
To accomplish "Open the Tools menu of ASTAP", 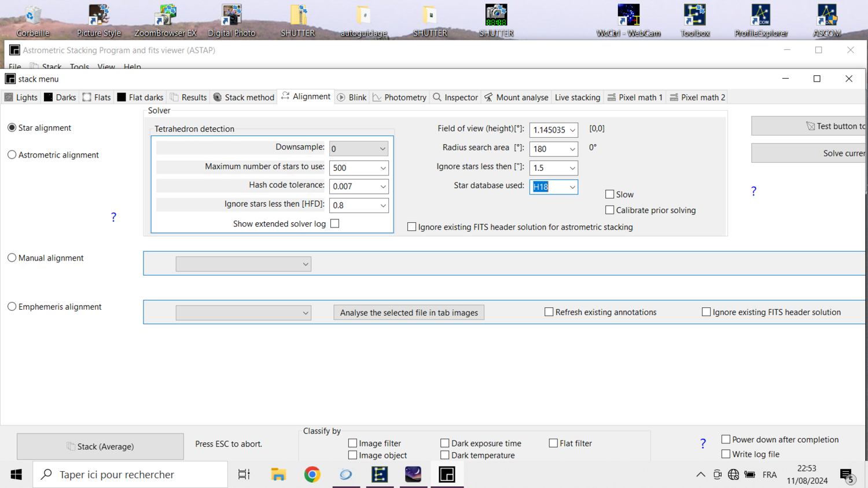I will 79,67.
